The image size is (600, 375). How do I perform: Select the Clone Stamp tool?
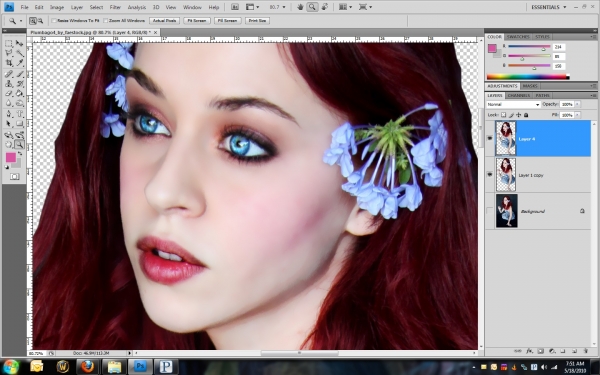8,83
